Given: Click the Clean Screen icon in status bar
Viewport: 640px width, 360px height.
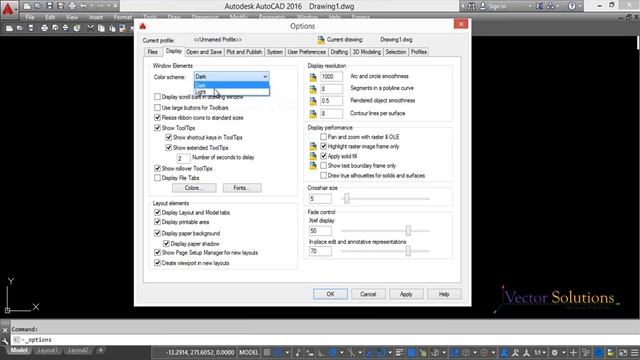Looking at the screenshot, I should click(623, 352).
